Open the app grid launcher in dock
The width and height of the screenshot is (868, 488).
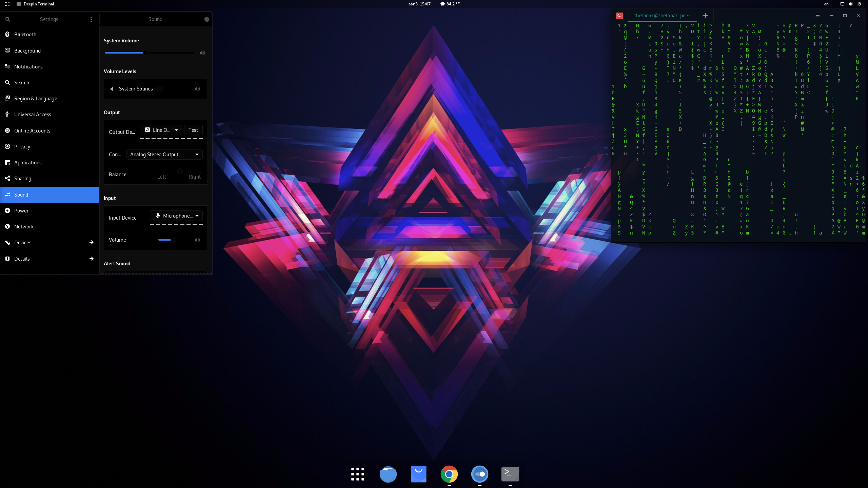pyautogui.click(x=358, y=474)
